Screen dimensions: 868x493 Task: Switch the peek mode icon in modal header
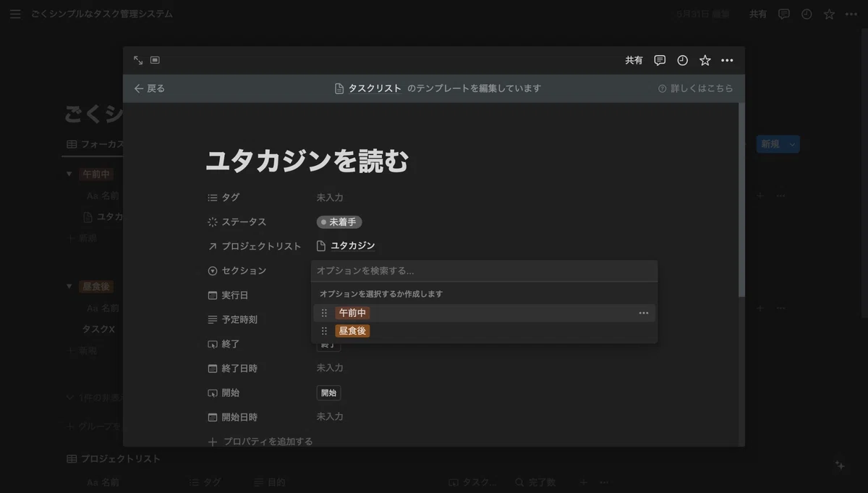[x=155, y=60]
